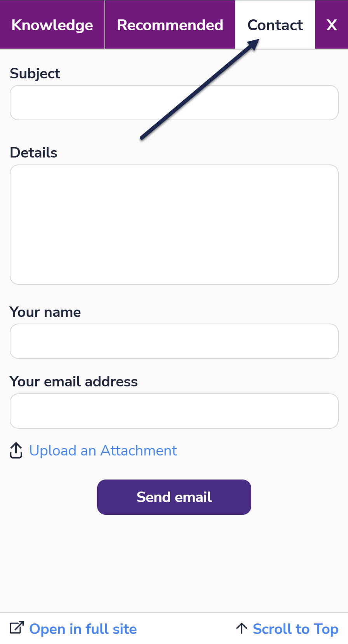Select the Contact tab
Viewport: 348px width, 644px height.
coord(275,25)
